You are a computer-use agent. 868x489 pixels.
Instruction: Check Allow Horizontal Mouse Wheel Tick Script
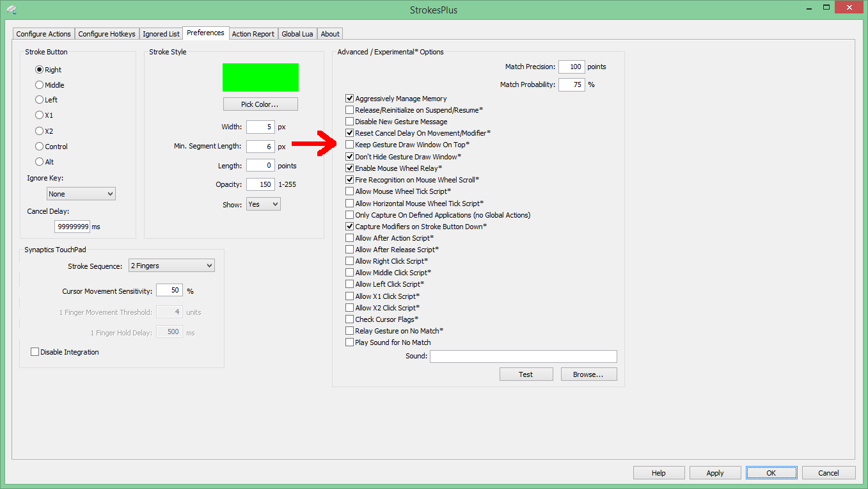coord(350,204)
